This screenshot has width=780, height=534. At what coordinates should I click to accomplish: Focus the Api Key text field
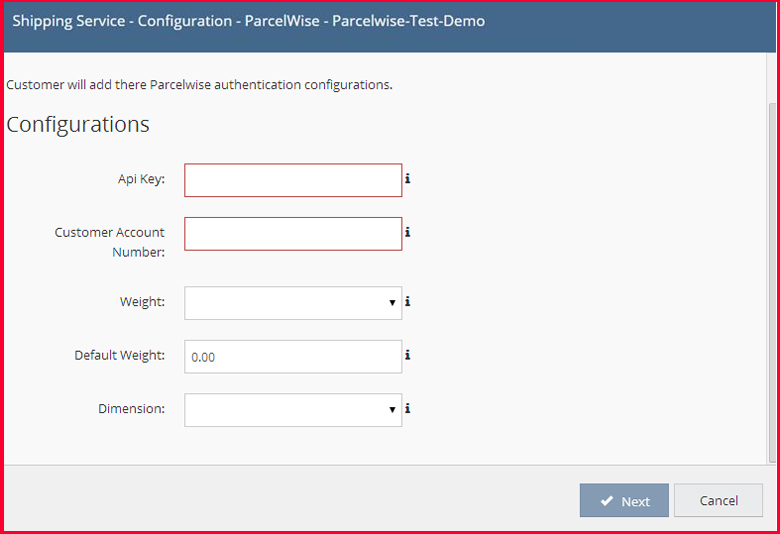pyautogui.click(x=293, y=180)
